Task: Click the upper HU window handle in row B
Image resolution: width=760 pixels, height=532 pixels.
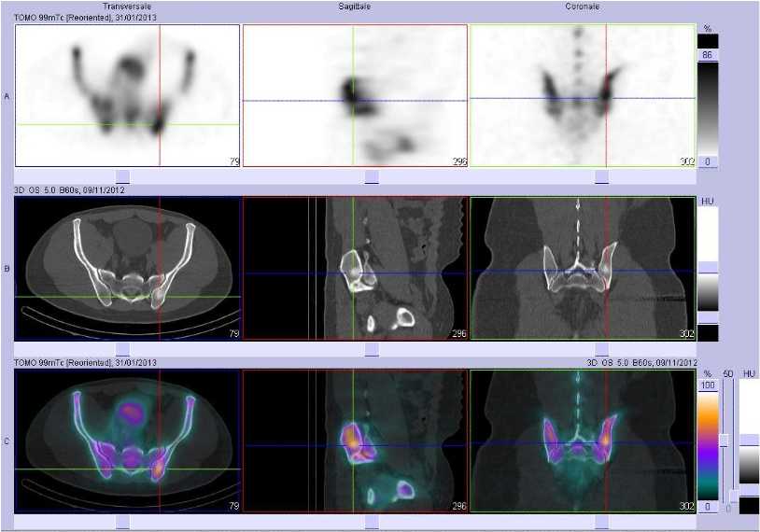Action: (x=708, y=268)
